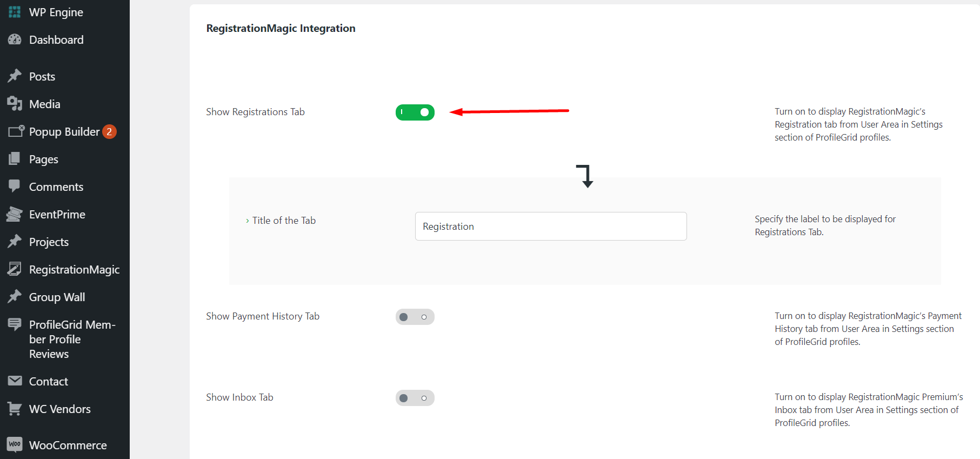
Task: Open the Popup Builder icon
Action: click(15, 131)
